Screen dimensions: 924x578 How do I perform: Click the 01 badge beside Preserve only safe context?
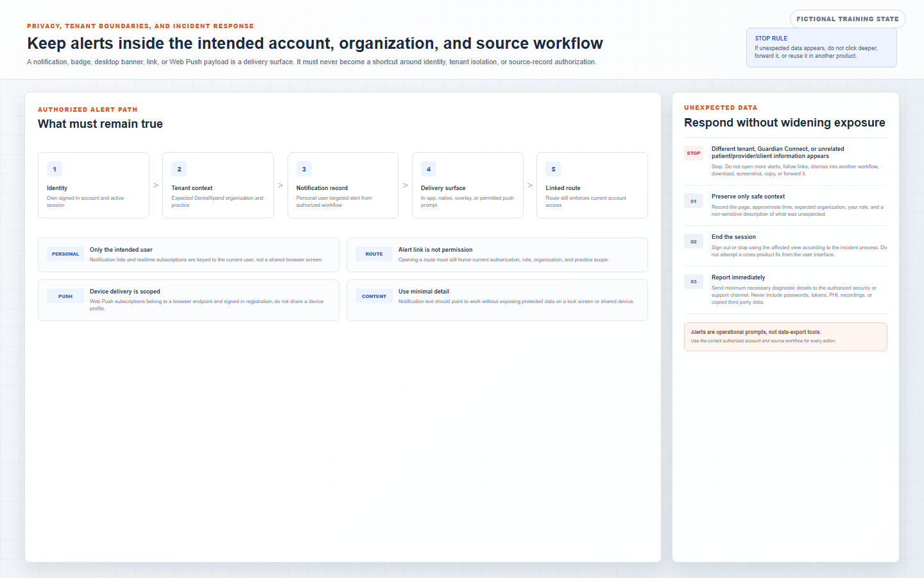click(694, 201)
